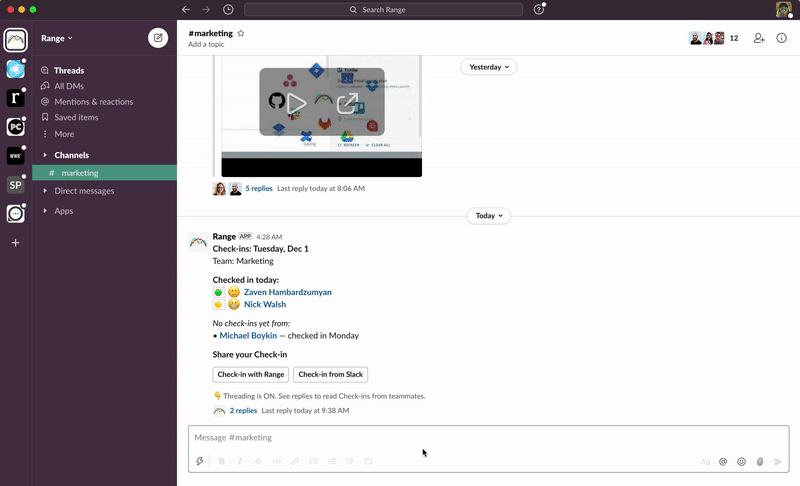
Task: Toggle strikethrough formatting in composer
Action: tap(258, 461)
